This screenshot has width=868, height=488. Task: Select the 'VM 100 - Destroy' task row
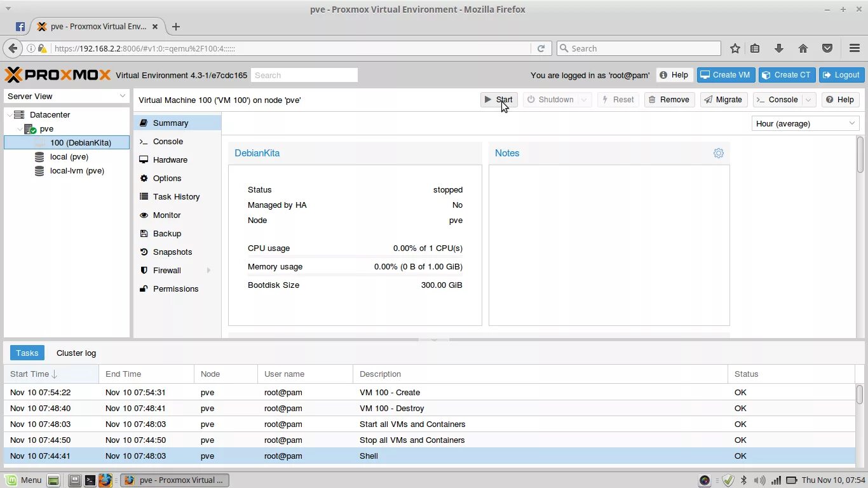pos(430,409)
